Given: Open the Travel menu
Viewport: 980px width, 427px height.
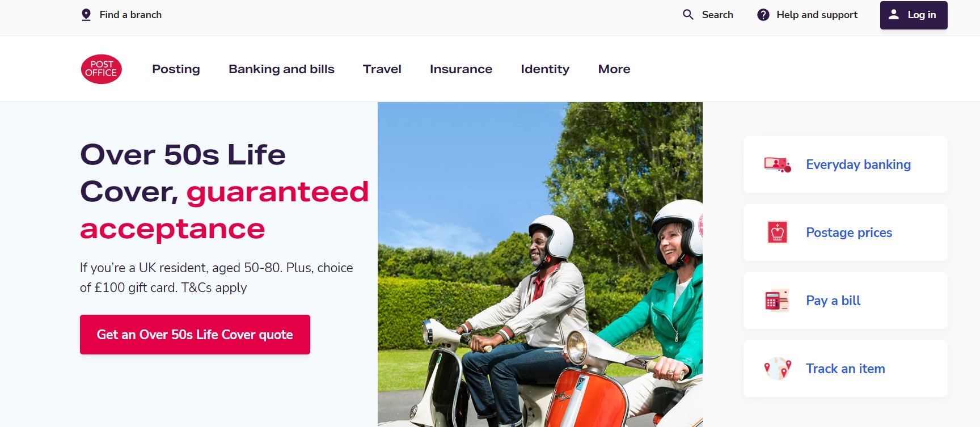Looking at the screenshot, I should pos(382,69).
